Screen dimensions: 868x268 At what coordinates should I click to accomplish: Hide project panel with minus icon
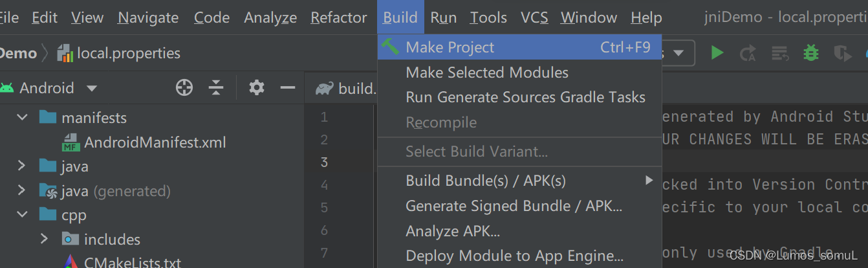pos(288,87)
